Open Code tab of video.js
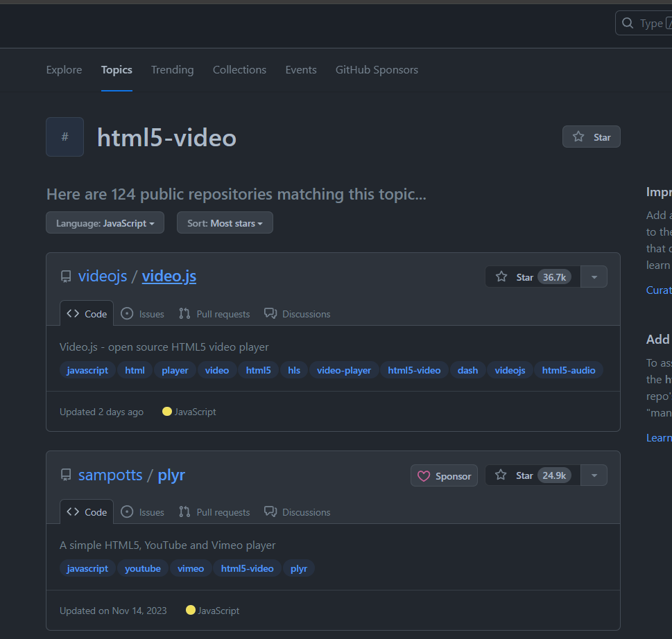Image resolution: width=672 pixels, height=639 pixels. click(x=87, y=313)
